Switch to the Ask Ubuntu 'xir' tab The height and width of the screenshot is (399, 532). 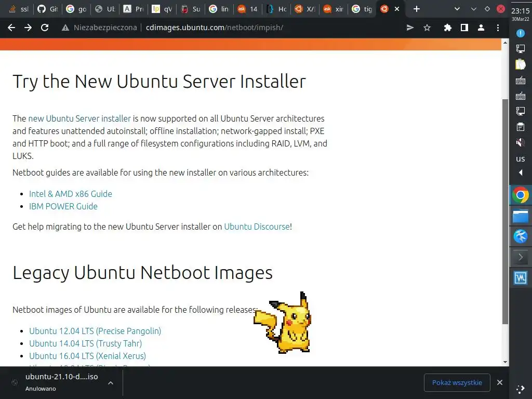(333, 9)
